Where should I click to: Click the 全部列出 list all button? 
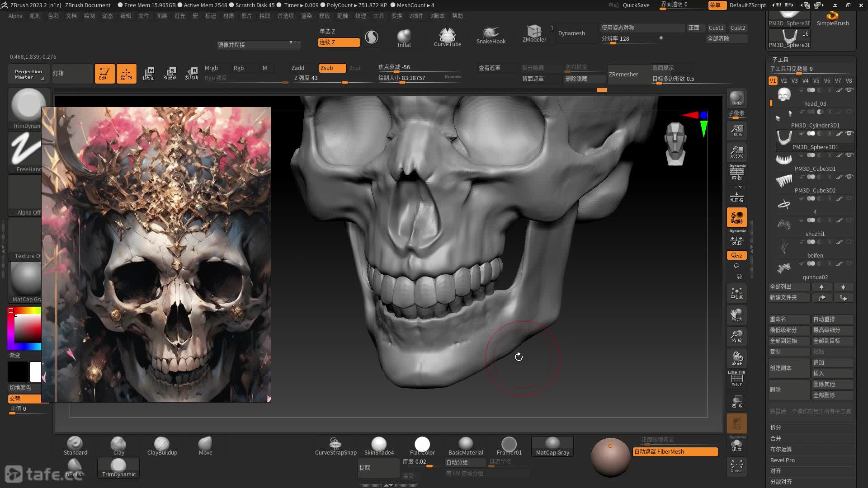(788, 287)
